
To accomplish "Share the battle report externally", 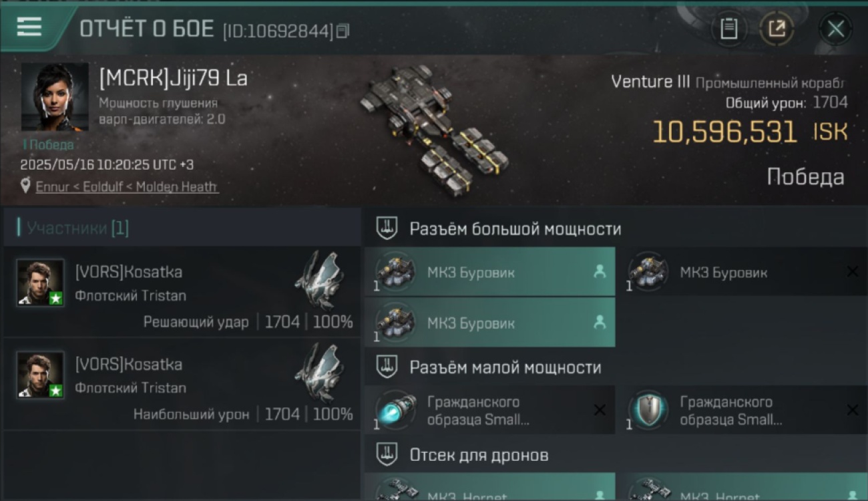I will point(777,29).
